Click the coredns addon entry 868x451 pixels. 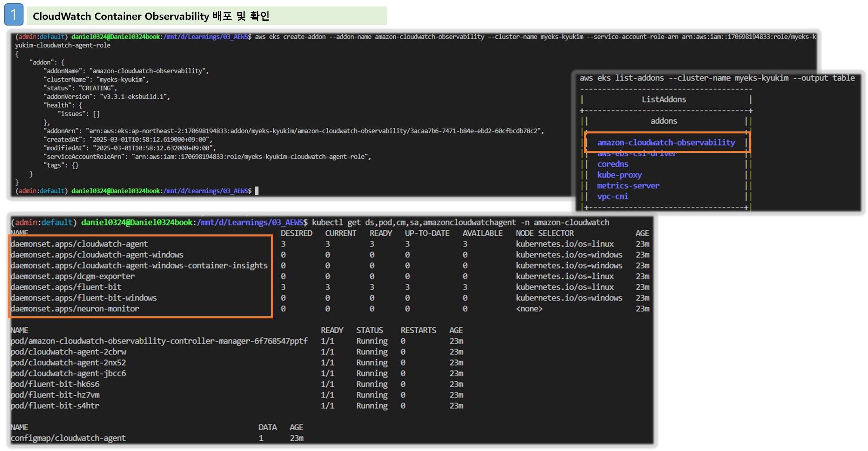pos(613,164)
